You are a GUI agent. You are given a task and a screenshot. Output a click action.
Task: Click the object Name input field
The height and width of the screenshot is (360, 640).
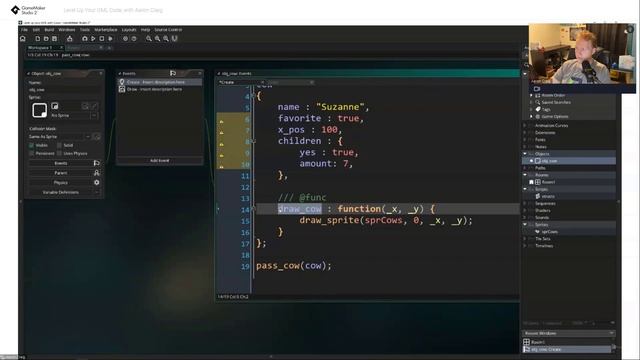[64, 90]
